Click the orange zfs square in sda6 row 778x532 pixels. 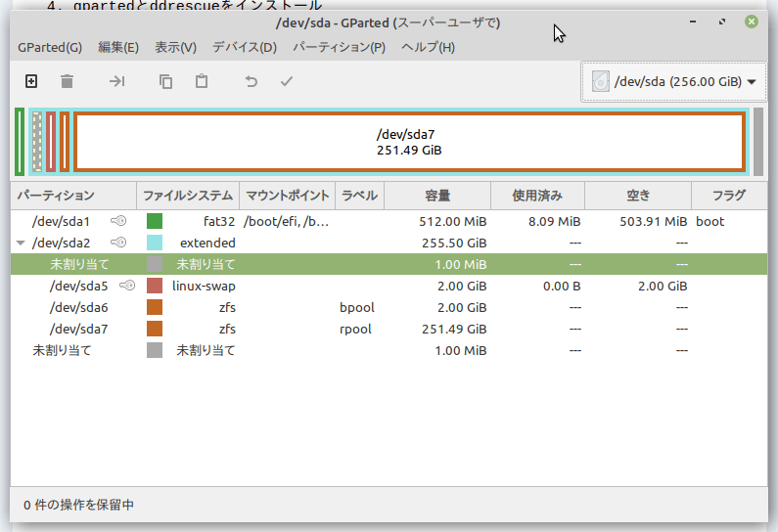coord(155,307)
